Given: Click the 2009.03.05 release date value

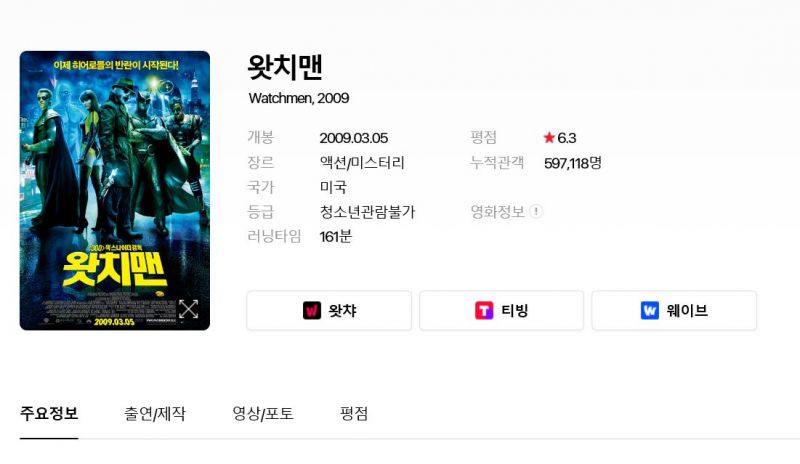Looking at the screenshot, I should tap(354, 138).
